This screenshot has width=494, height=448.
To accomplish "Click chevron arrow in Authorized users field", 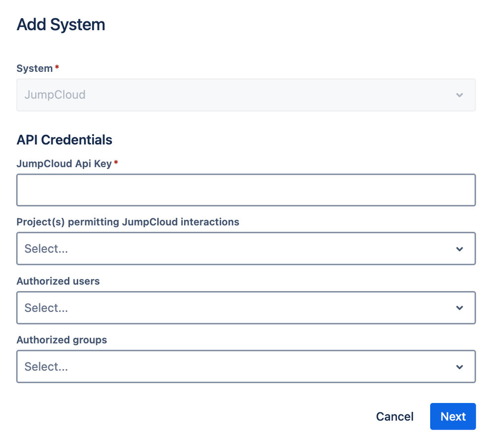I will pos(460,308).
